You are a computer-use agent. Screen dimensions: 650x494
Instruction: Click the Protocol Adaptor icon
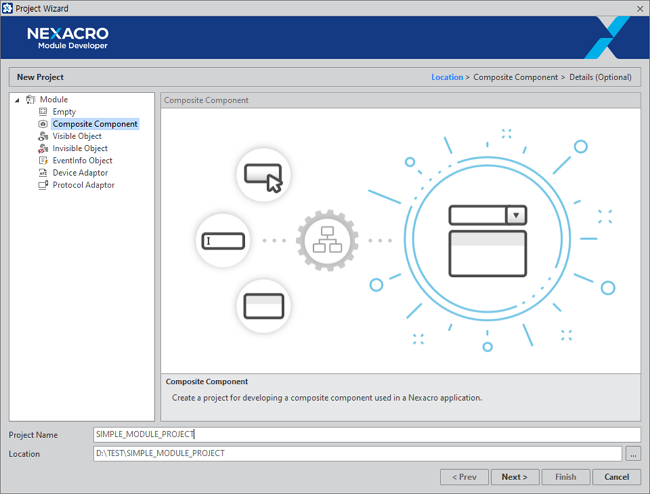[x=43, y=185]
